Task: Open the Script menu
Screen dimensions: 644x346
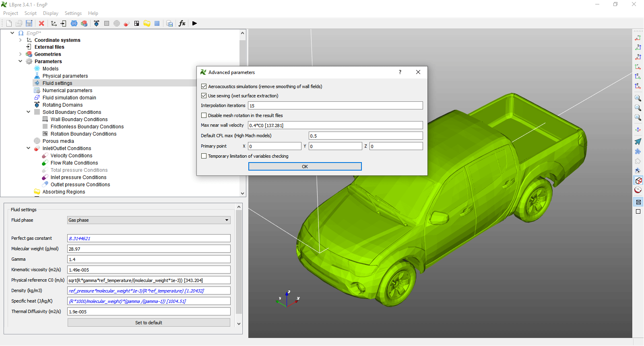Action: point(30,13)
